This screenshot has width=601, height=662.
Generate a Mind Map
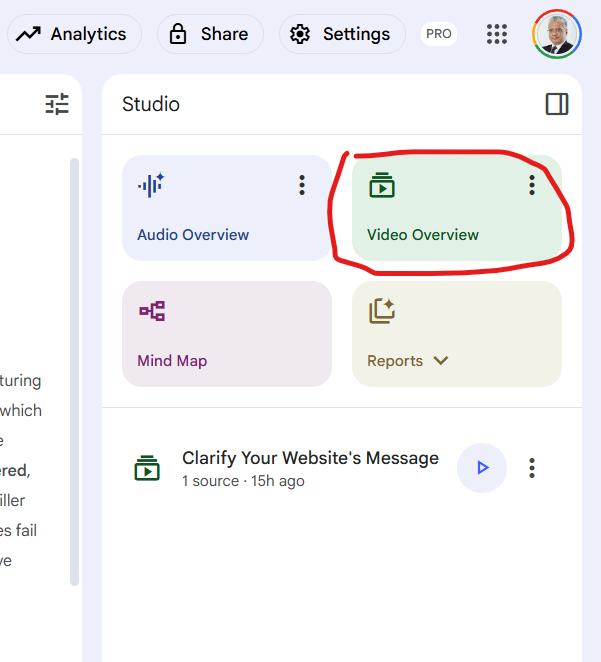pyautogui.click(x=227, y=334)
